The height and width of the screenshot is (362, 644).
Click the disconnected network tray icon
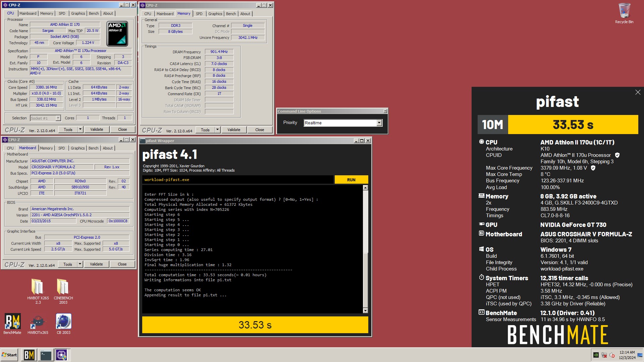coord(604,355)
